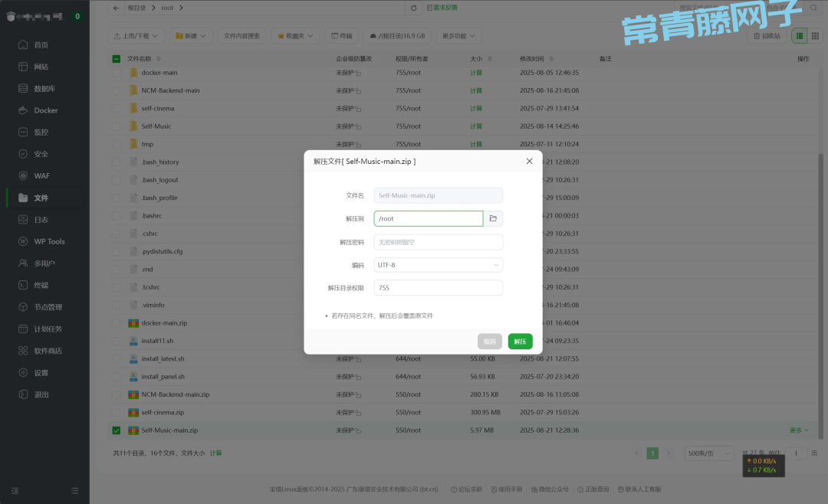Switch to grid view icon

click(x=813, y=36)
